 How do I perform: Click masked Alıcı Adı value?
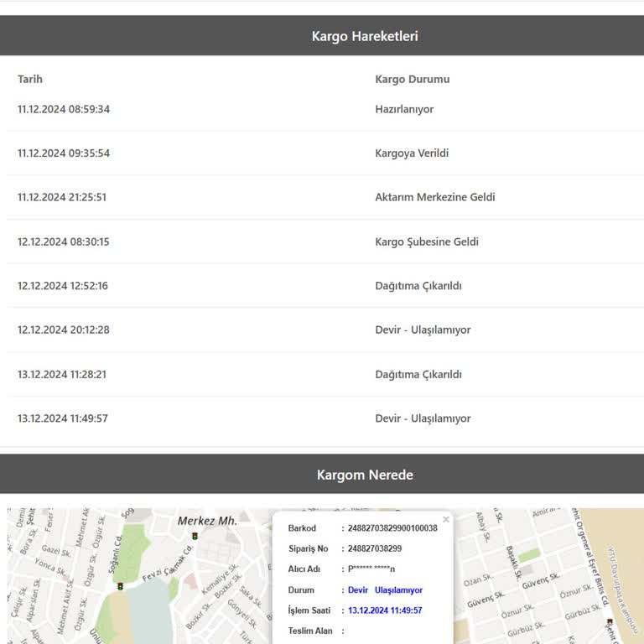tap(371, 569)
